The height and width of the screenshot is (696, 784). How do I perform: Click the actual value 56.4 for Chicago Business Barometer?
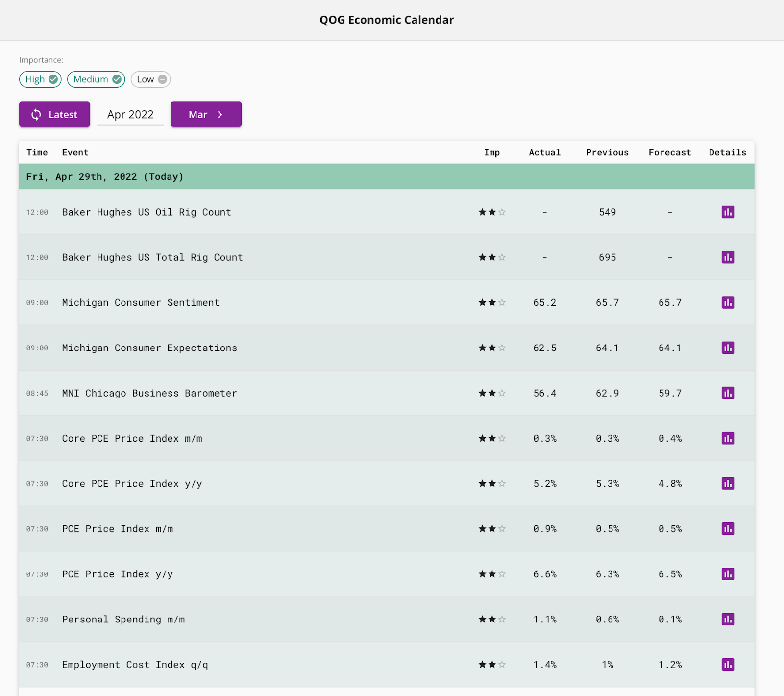tap(545, 393)
